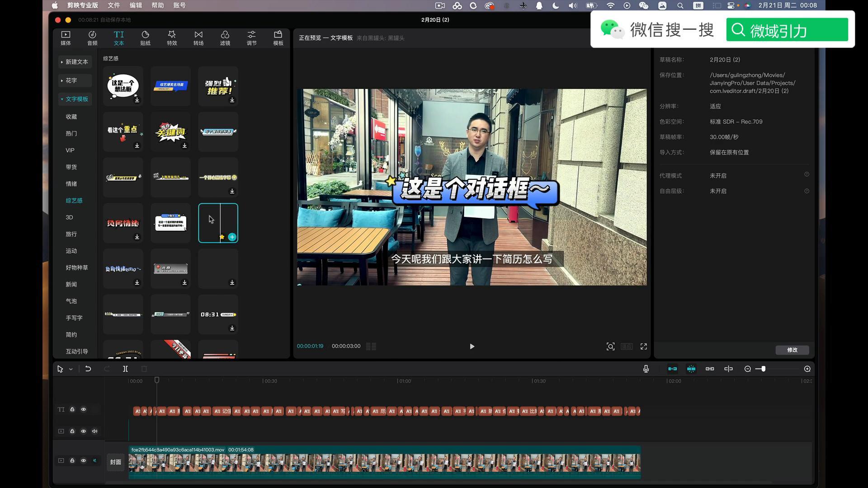
Task: Toggle preview axis in timeline toolbar
Action: click(728, 369)
